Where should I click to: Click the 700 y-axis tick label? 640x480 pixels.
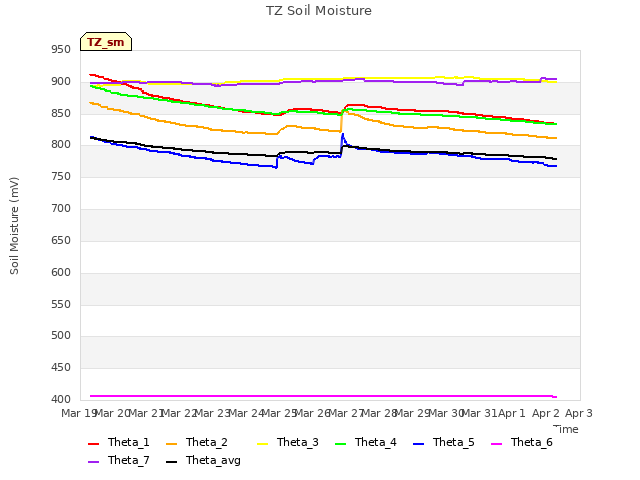click(x=61, y=209)
